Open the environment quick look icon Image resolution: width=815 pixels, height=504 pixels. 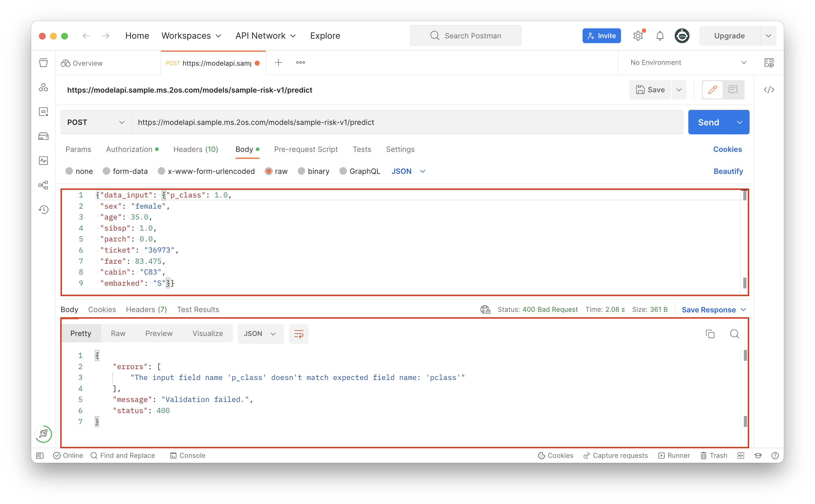click(x=769, y=63)
